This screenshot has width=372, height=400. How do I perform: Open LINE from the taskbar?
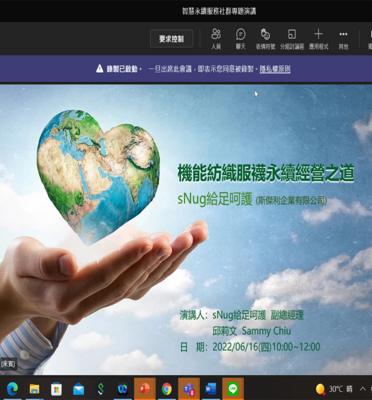pyautogui.click(x=233, y=389)
